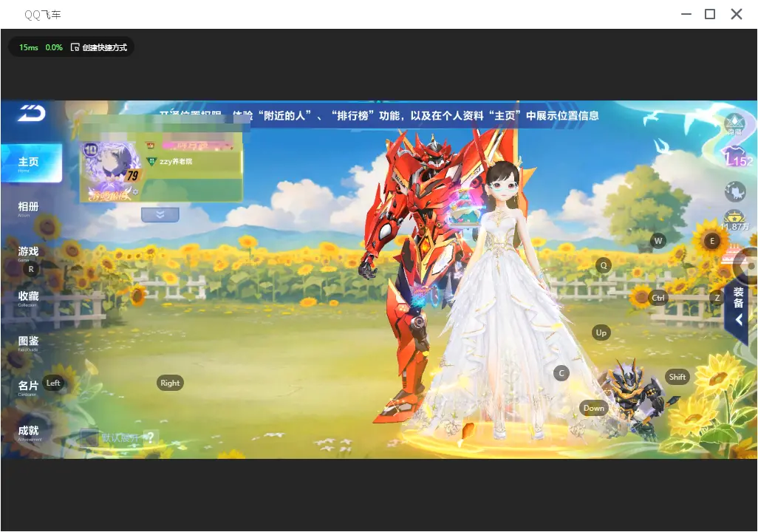Click the 15ms latency indicator
The height and width of the screenshot is (532, 758).
29,47
